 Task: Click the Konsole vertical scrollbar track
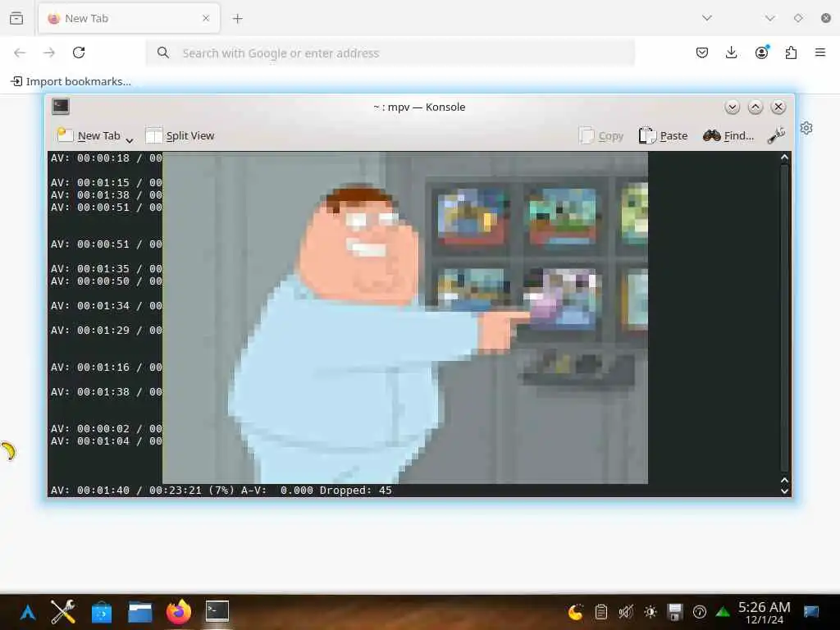tap(784, 318)
